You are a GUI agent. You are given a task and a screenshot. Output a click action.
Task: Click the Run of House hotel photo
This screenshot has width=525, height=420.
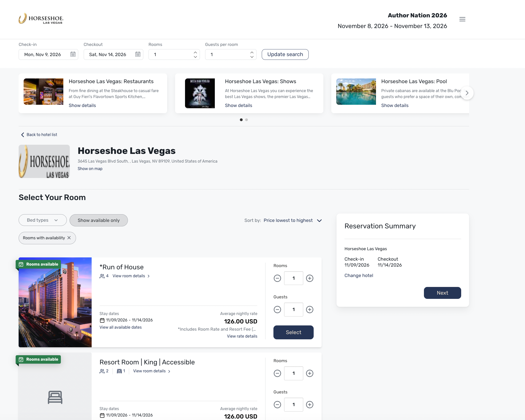[x=55, y=302]
